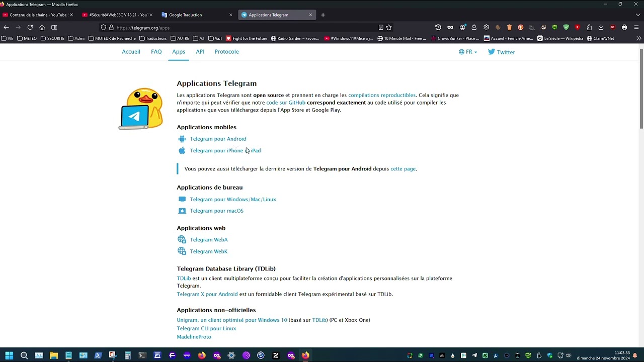Image resolution: width=644 pixels, height=362 pixels.
Task: Switch to the Google Traduction browser tab
Action: tap(198, 15)
